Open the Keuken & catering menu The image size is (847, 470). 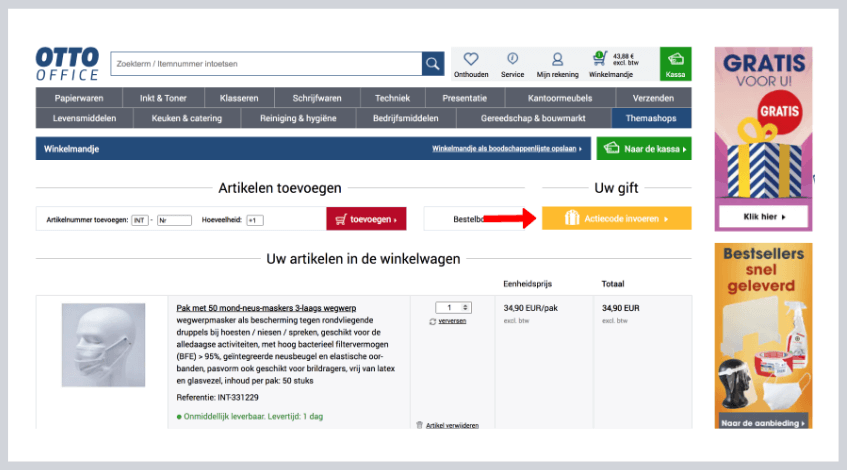point(187,118)
